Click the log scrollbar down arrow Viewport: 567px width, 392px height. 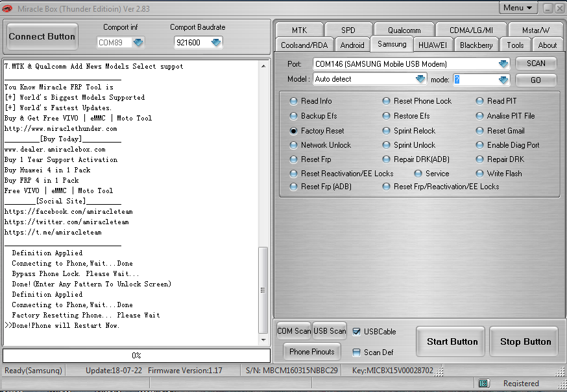coord(263,340)
